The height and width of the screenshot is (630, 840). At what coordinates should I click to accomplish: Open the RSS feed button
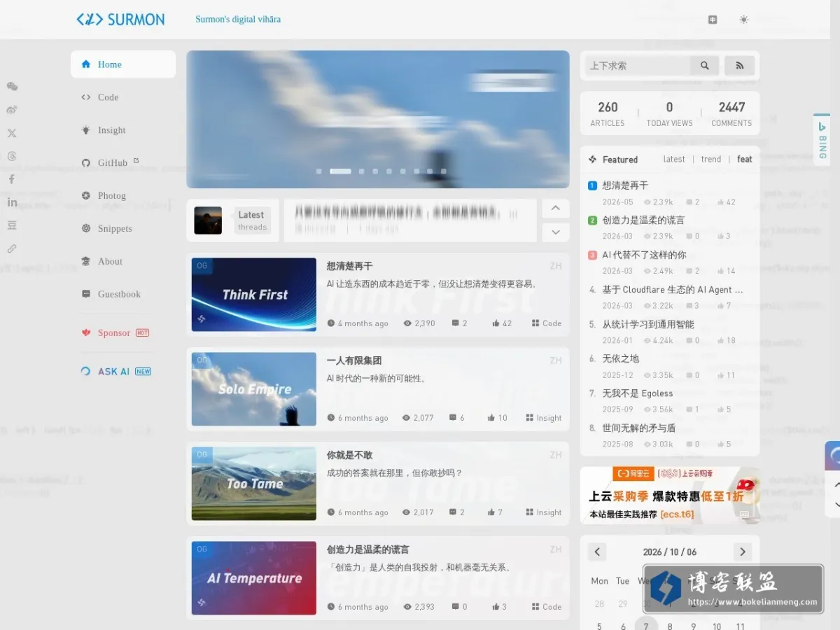[739, 66]
